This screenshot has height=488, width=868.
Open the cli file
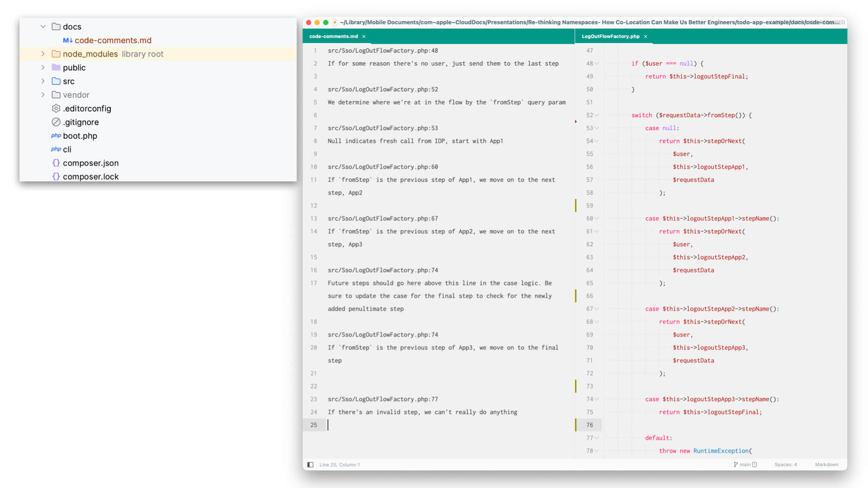(67, 149)
